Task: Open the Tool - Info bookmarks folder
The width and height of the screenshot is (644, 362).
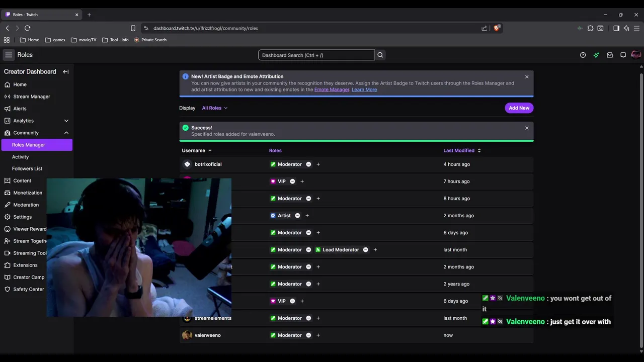Action: tap(115, 40)
